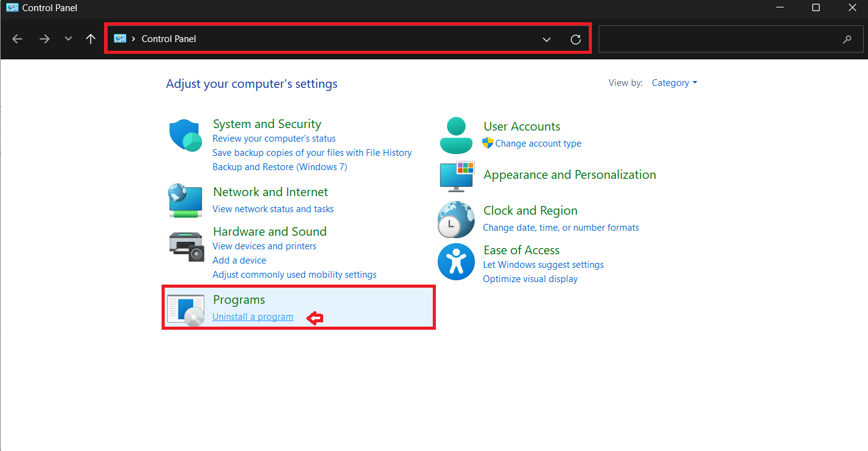Open Network and Internet heading

point(271,192)
